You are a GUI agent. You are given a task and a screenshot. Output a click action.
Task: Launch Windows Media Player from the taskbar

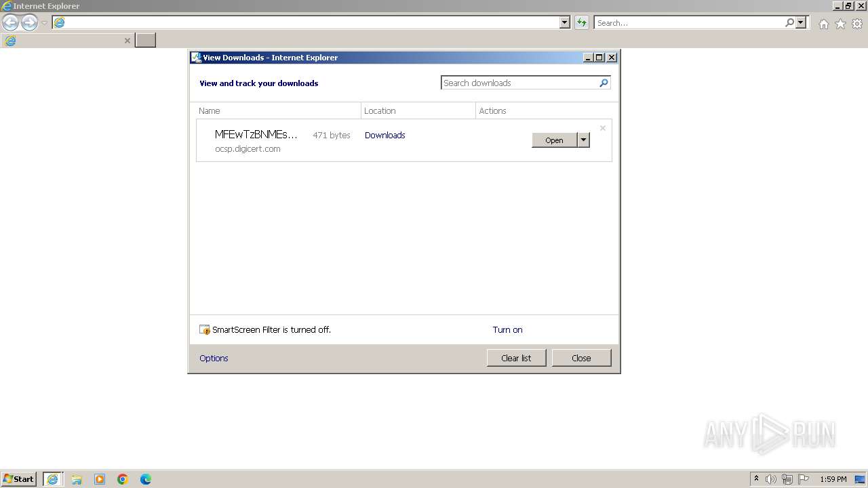pyautogui.click(x=100, y=479)
